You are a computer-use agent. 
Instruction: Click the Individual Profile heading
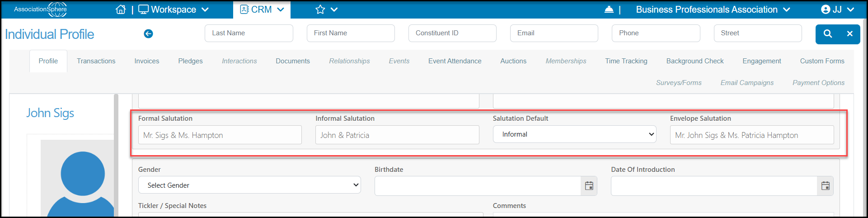point(50,34)
